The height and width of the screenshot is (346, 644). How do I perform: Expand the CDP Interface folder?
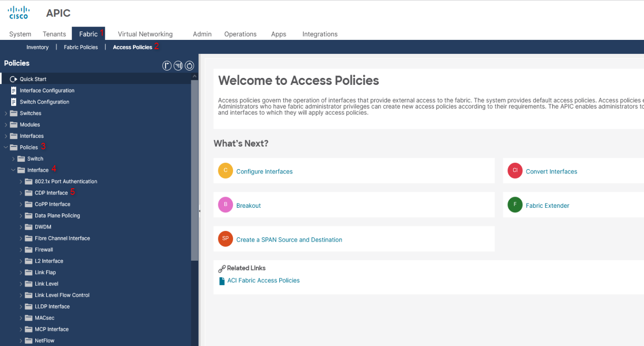coord(20,192)
